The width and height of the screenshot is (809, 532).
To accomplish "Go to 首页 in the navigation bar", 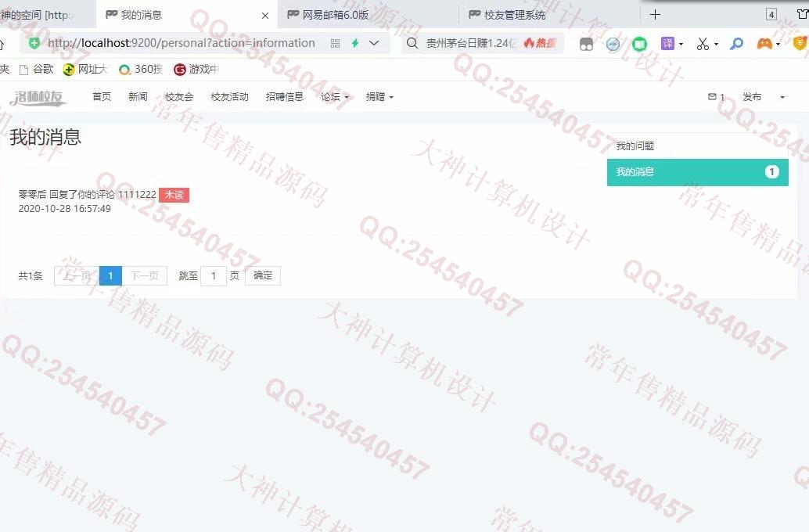I will click(102, 96).
